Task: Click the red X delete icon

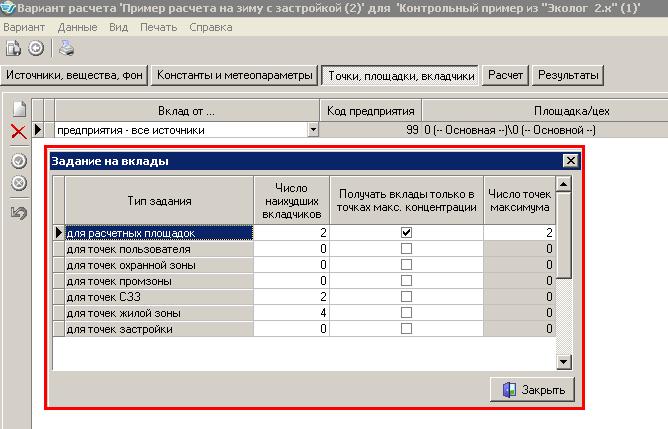Action: tap(18, 132)
